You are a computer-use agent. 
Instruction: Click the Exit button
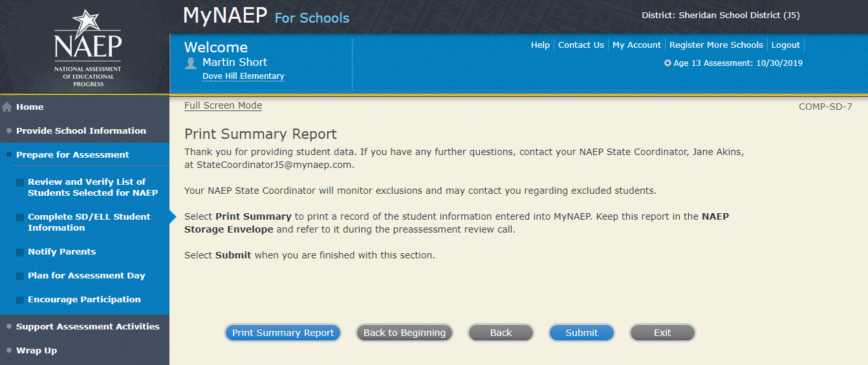pos(662,333)
